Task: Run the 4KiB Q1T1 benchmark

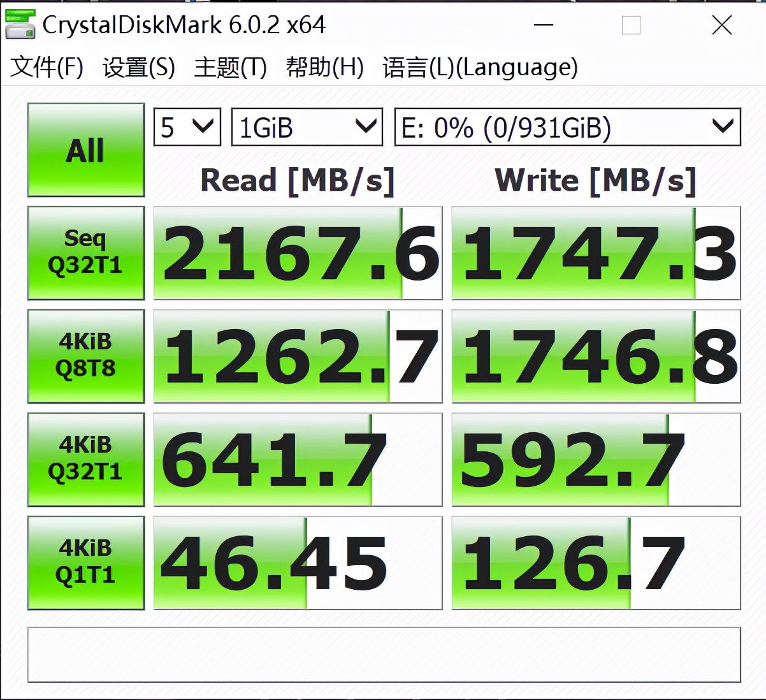Action: tap(85, 562)
